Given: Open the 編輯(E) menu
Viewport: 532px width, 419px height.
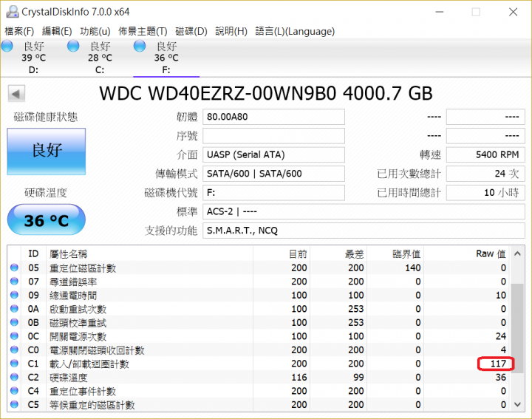Looking at the screenshot, I should tap(57, 31).
